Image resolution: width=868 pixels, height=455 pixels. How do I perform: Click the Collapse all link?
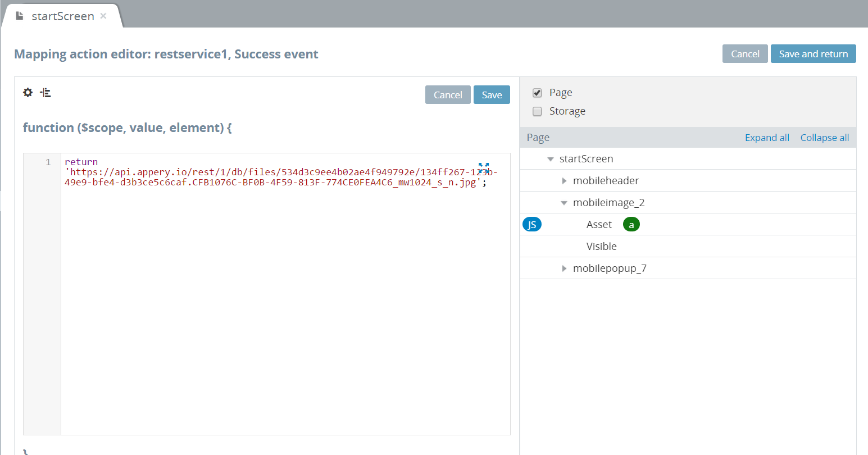point(824,138)
